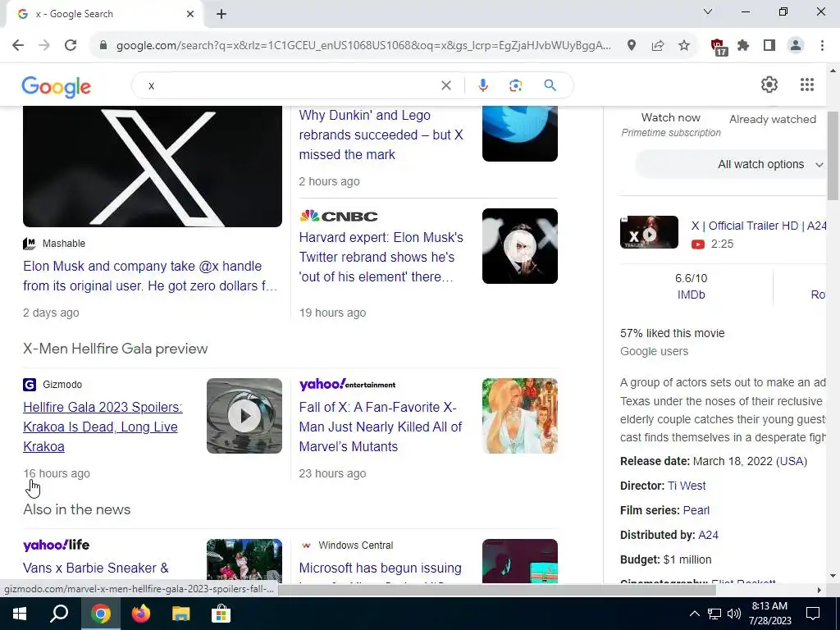Open File Explorer from the taskbar

pos(180,614)
